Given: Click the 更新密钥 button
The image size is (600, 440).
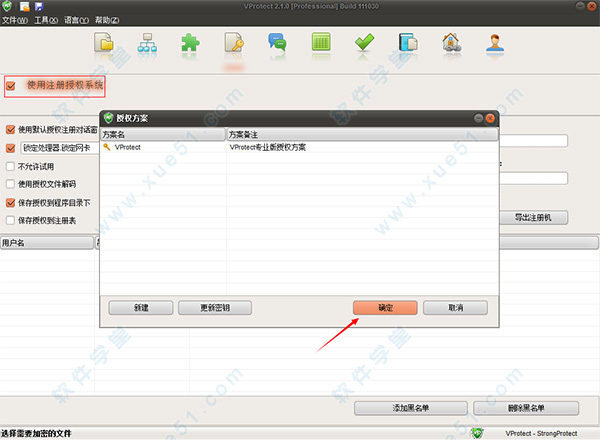Looking at the screenshot, I should 215,308.
